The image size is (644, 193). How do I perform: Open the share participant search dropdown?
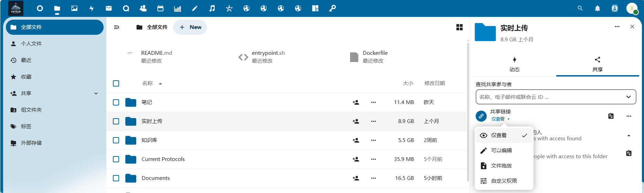click(x=628, y=97)
